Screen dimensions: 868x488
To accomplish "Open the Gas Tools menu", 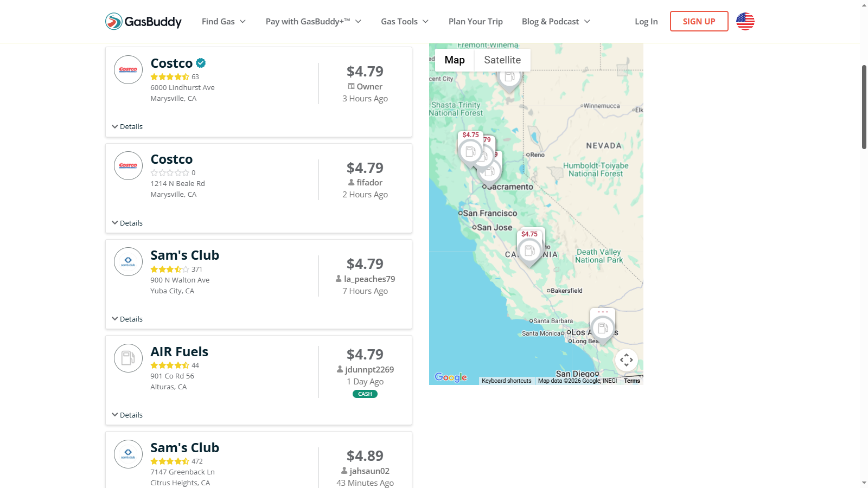I will (405, 22).
